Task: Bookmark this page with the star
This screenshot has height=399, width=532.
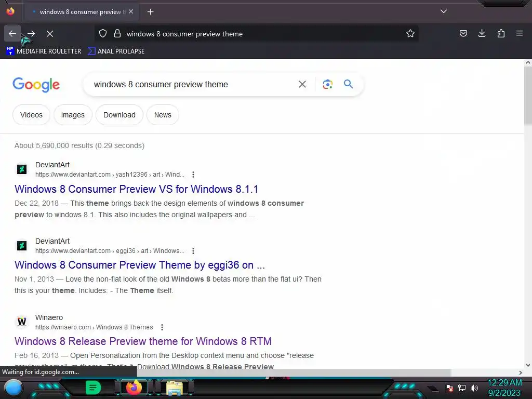Action: point(410,34)
